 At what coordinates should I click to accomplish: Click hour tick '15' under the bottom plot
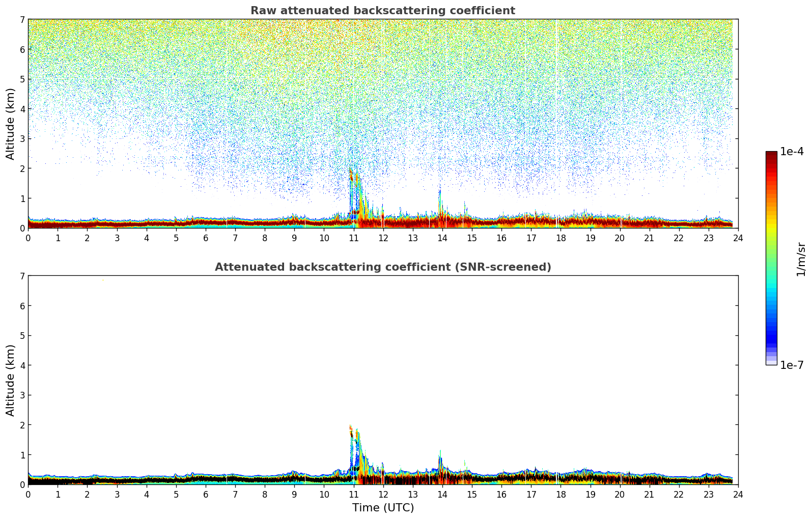[472, 494]
